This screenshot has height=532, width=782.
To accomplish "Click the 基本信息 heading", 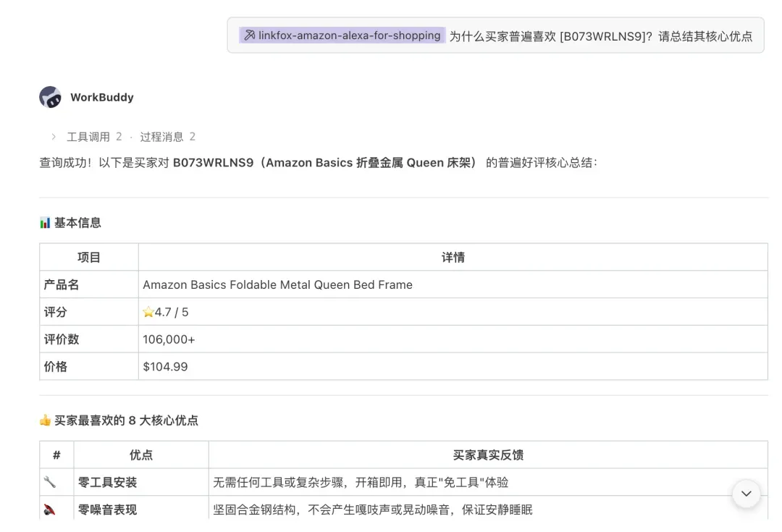I will (77, 222).
